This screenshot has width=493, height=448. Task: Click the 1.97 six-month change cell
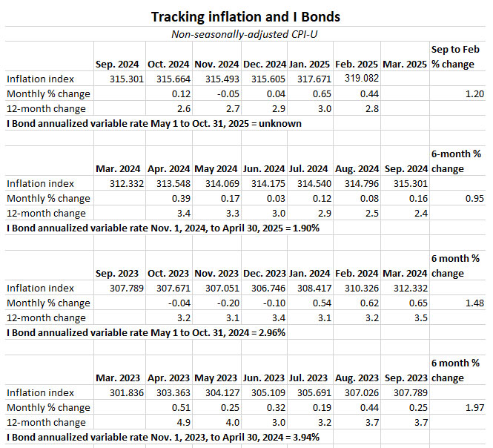click(x=470, y=408)
